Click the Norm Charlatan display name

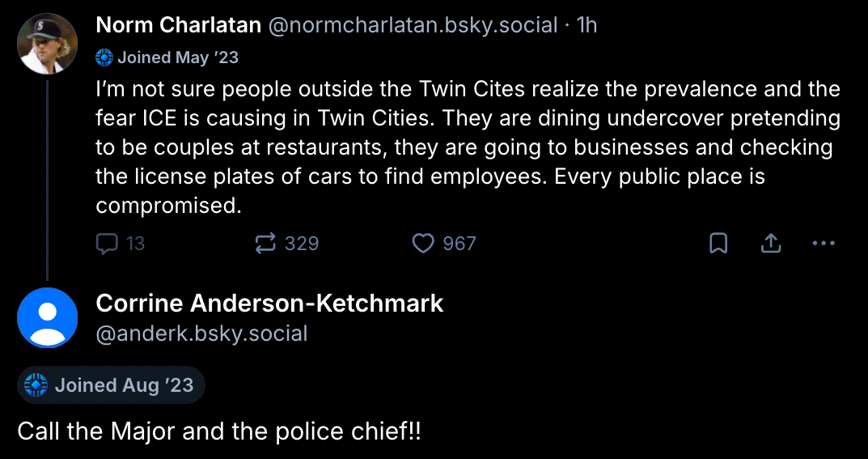click(178, 25)
